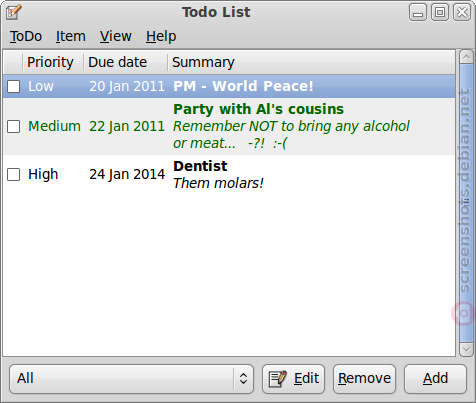
Task: Click the vertical scrollbar thumb
Action: click(x=466, y=203)
